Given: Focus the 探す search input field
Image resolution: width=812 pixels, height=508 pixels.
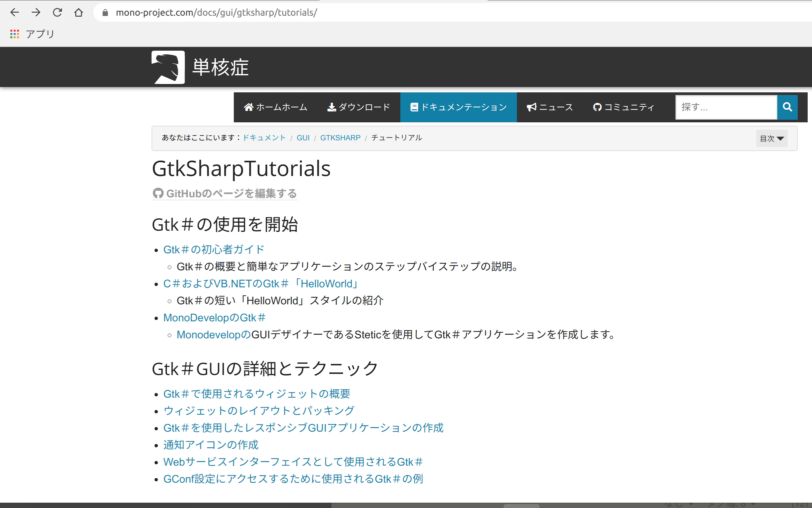Looking at the screenshot, I should [726, 107].
